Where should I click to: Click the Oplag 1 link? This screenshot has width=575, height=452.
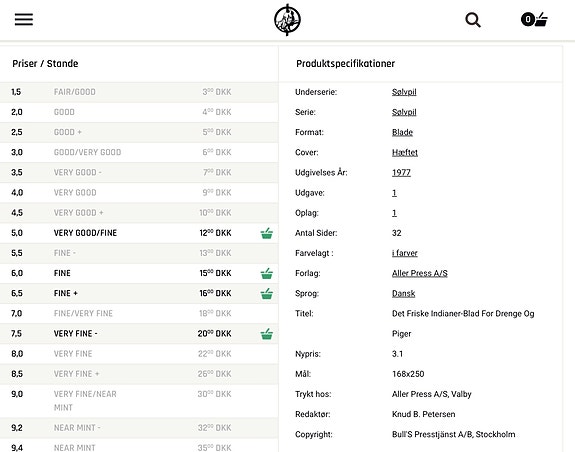point(394,213)
